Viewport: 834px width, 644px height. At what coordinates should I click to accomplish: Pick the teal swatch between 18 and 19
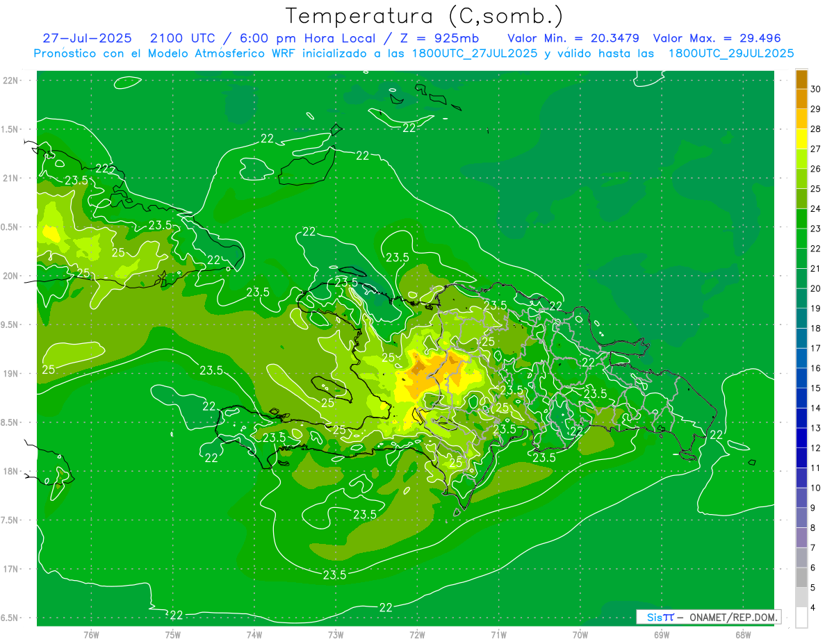point(801,318)
